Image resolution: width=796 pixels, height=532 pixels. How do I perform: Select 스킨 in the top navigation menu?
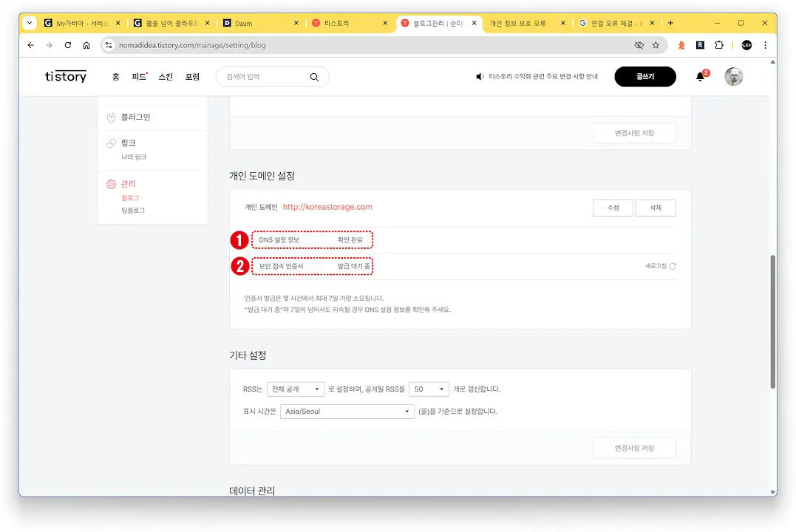[x=166, y=76]
